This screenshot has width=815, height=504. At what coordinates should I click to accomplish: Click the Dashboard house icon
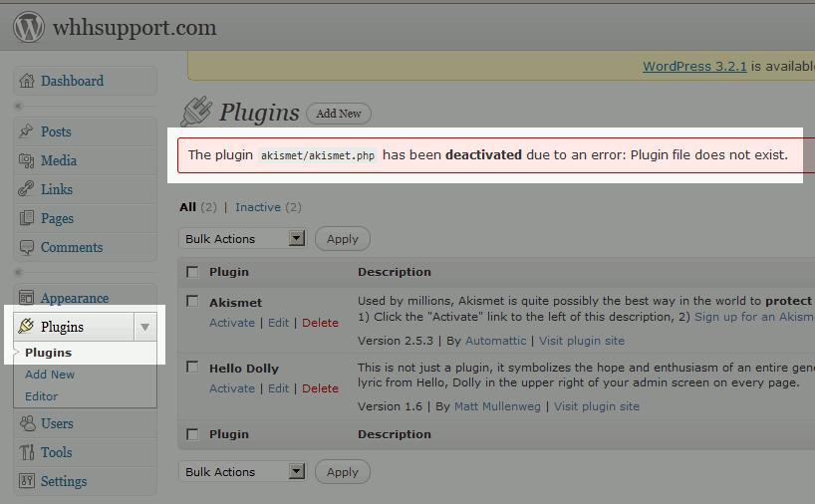pyautogui.click(x=27, y=81)
